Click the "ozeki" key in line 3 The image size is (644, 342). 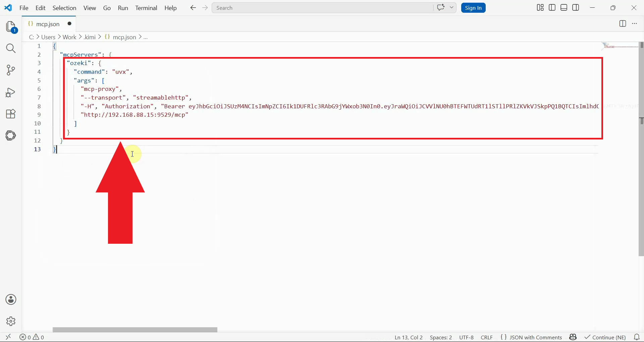pyautogui.click(x=79, y=63)
